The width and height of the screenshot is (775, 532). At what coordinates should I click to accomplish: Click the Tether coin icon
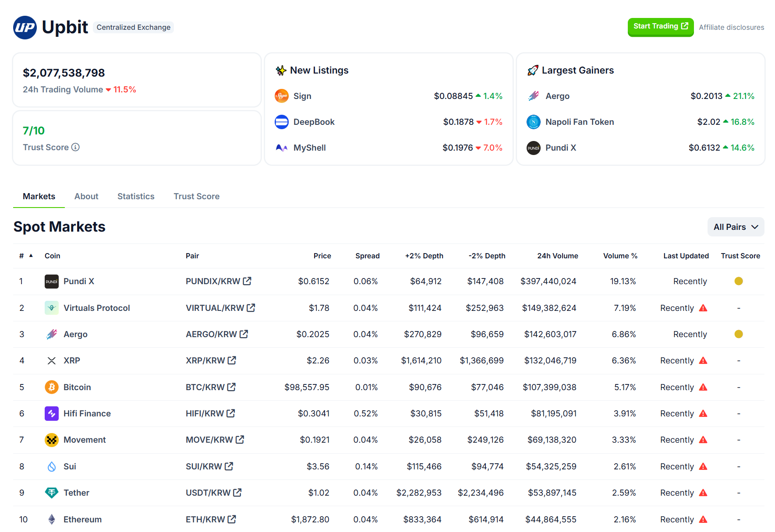[x=52, y=493]
